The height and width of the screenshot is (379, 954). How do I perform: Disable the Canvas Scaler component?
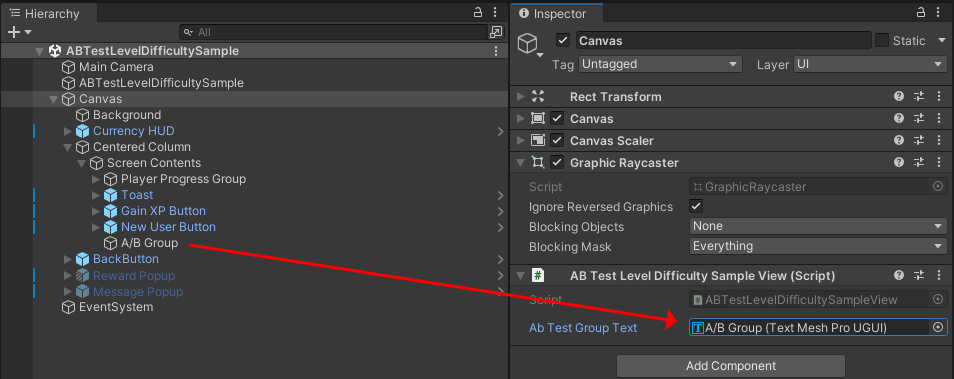[x=557, y=141]
